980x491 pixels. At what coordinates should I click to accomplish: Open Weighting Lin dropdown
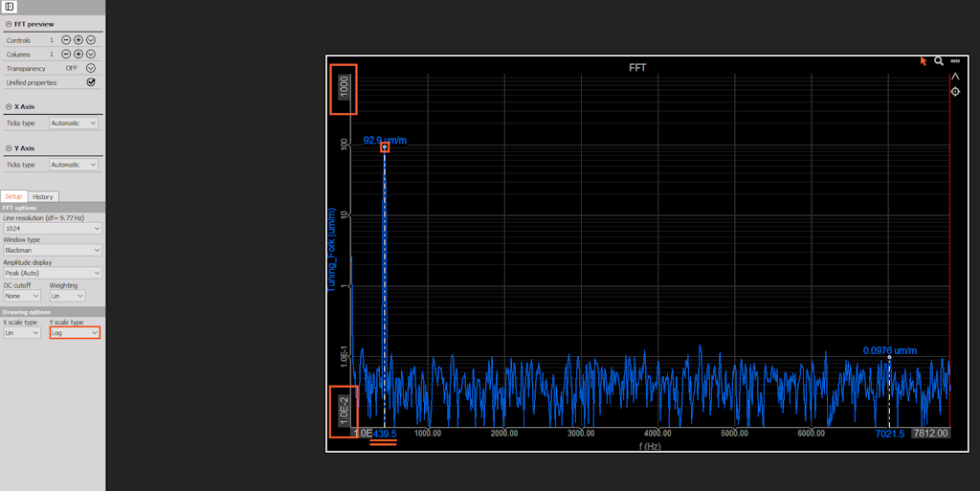[x=67, y=296]
